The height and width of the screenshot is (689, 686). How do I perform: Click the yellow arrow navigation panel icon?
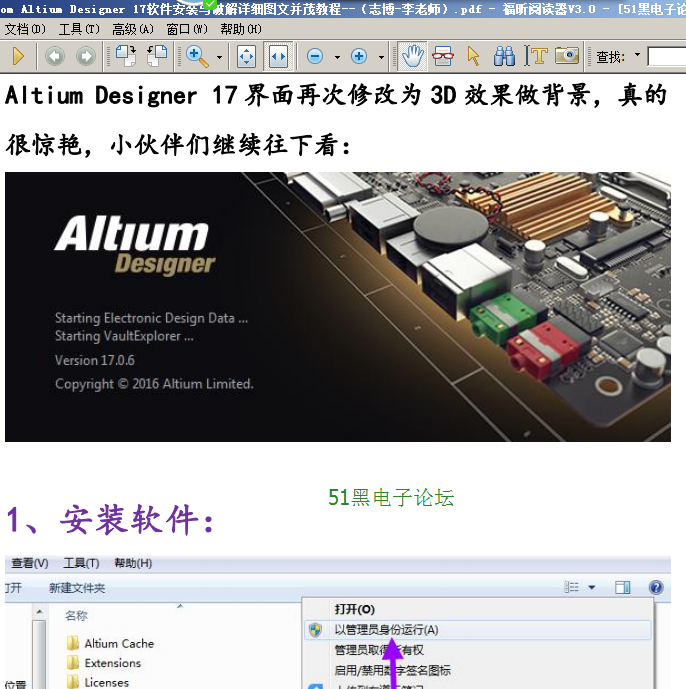18,56
